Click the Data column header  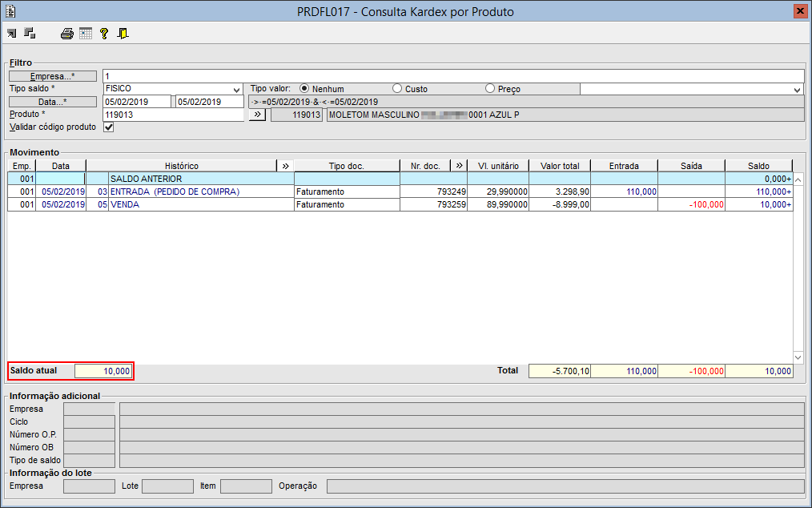(x=61, y=166)
